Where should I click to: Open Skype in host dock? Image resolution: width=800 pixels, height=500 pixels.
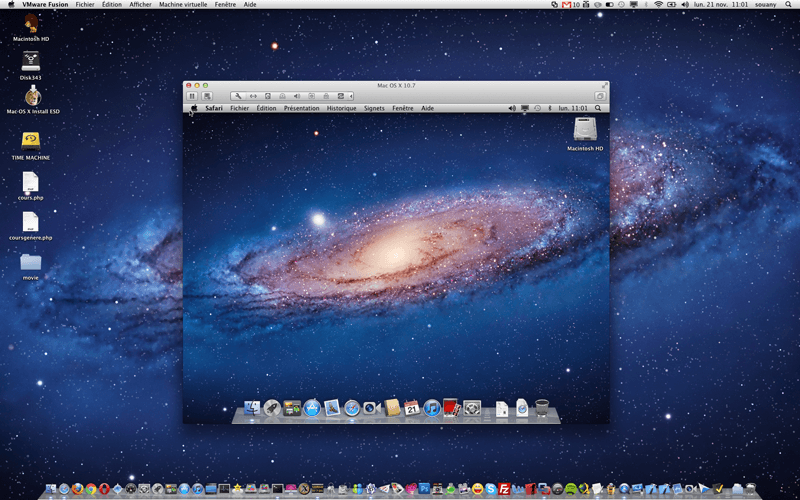(x=491, y=489)
